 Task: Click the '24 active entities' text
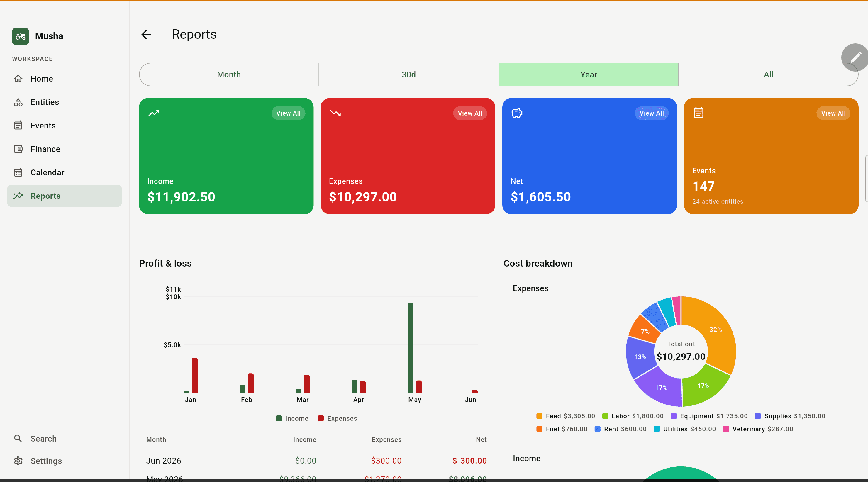718,201
